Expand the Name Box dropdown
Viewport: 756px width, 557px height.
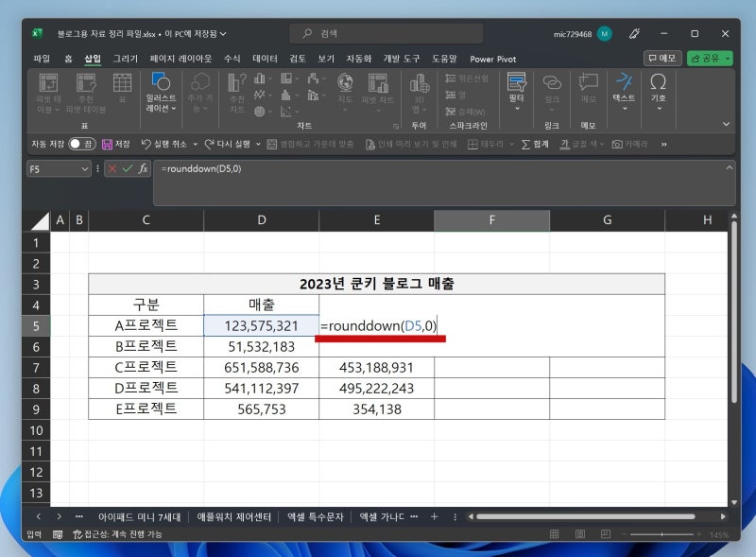(x=84, y=169)
